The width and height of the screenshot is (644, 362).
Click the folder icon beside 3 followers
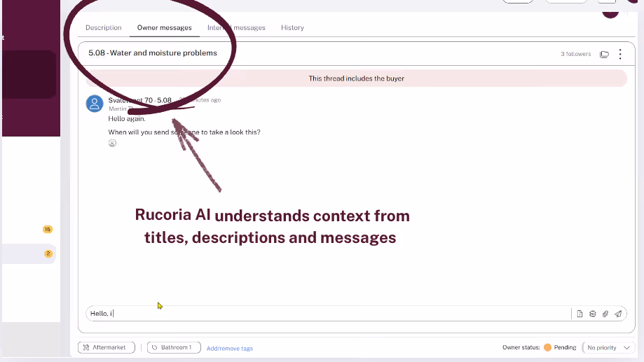604,54
